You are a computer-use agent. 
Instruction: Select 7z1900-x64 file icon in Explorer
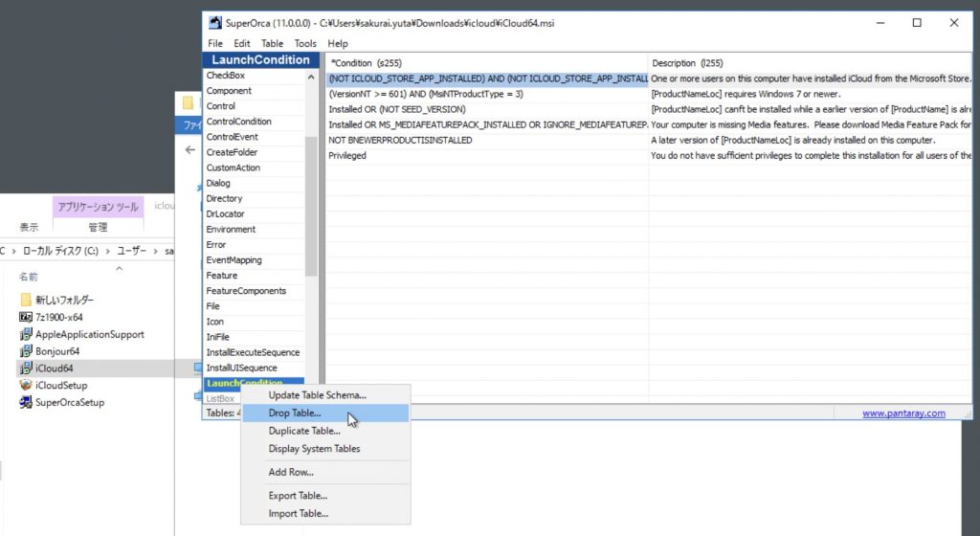26,318
